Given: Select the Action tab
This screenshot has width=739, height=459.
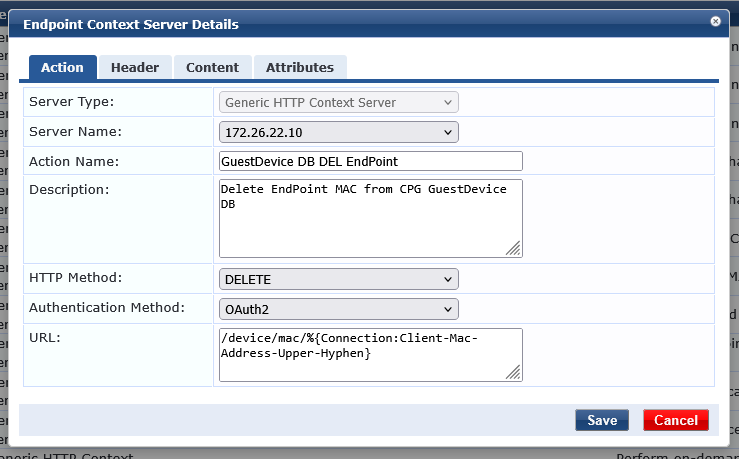Looking at the screenshot, I should tap(62, 67).
